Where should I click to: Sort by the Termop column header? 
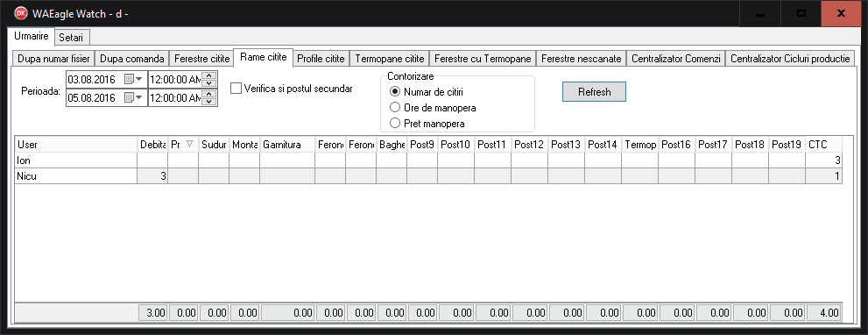point(640,144)
